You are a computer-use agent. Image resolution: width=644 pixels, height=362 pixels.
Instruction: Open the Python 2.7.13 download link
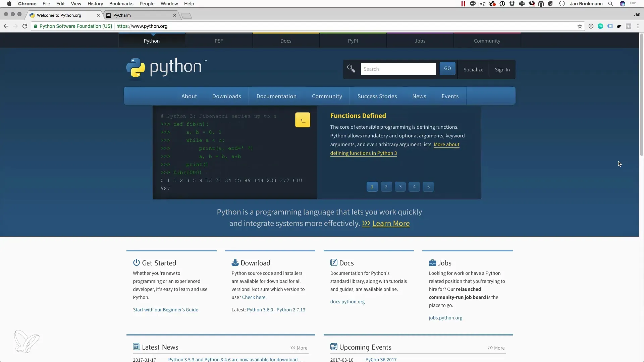[x=291, y=310]
